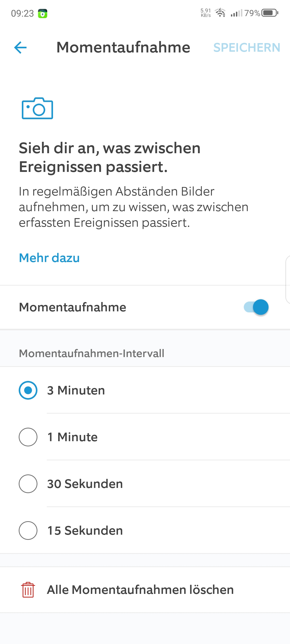290x644 pixels.
Task: Tap the side edge handle tab
Action: coord(288,279)
